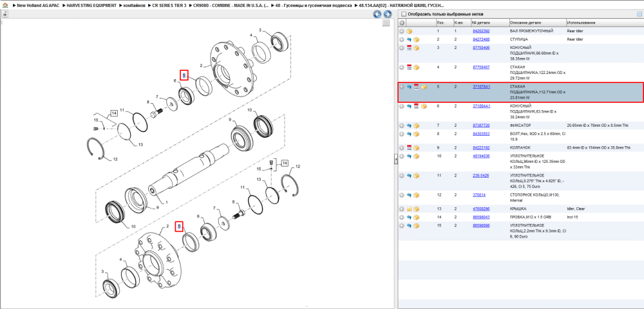
Task: Open CR9080 - COMBINE breadcrumb
Action: (231, 6)
